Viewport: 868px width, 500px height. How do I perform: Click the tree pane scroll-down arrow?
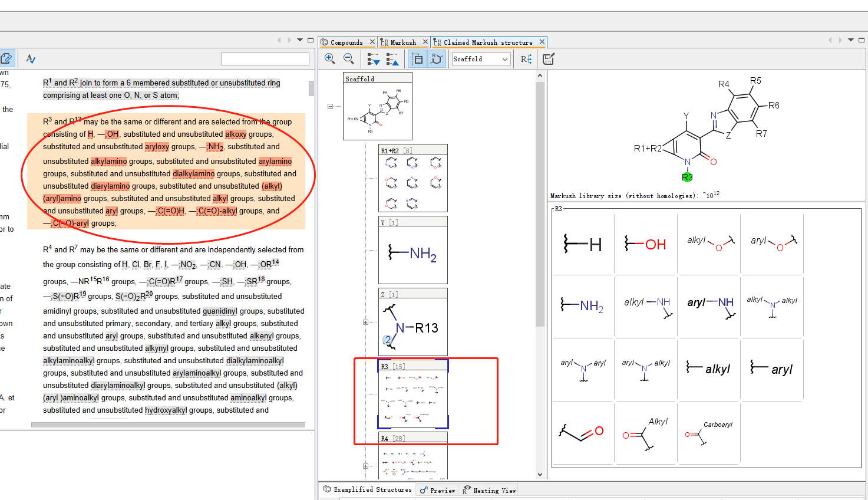click(540, 475)
